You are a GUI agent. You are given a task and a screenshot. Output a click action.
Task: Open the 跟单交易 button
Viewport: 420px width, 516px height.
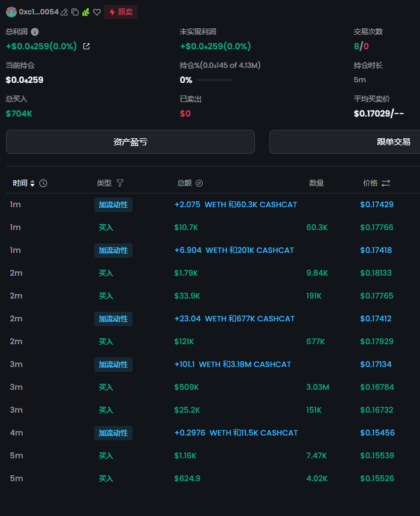[345, 142]
